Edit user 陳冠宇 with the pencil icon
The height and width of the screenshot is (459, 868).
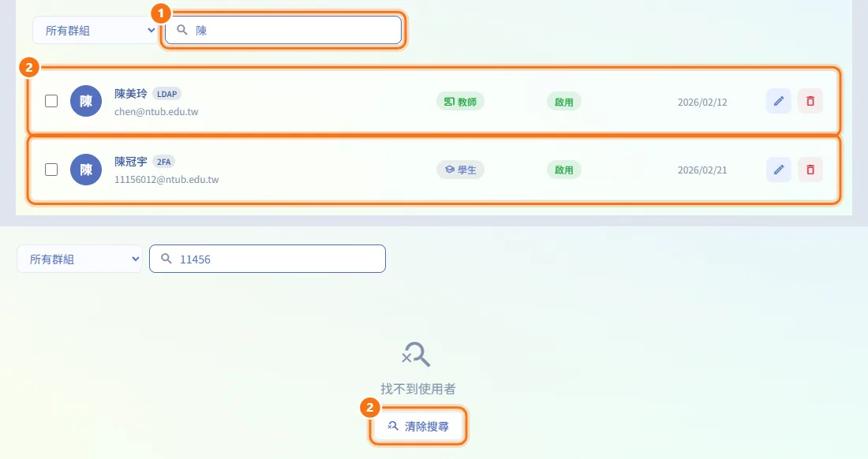778,170
